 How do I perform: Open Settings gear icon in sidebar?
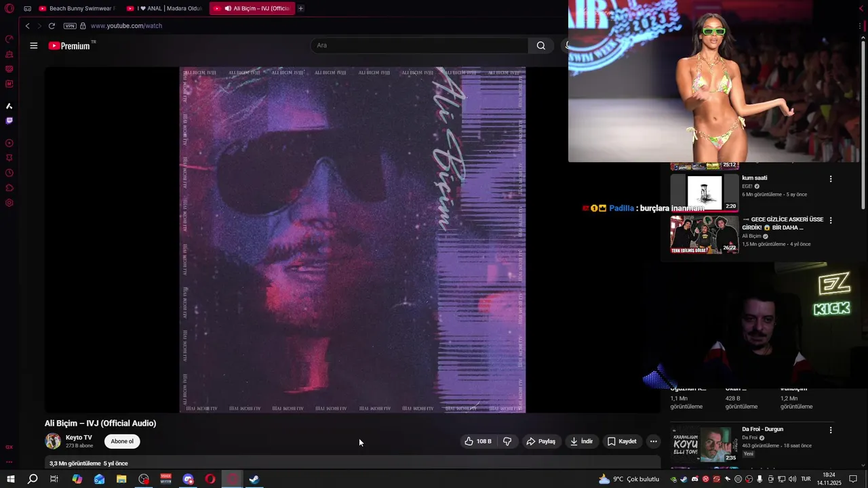tap(9, 203)
